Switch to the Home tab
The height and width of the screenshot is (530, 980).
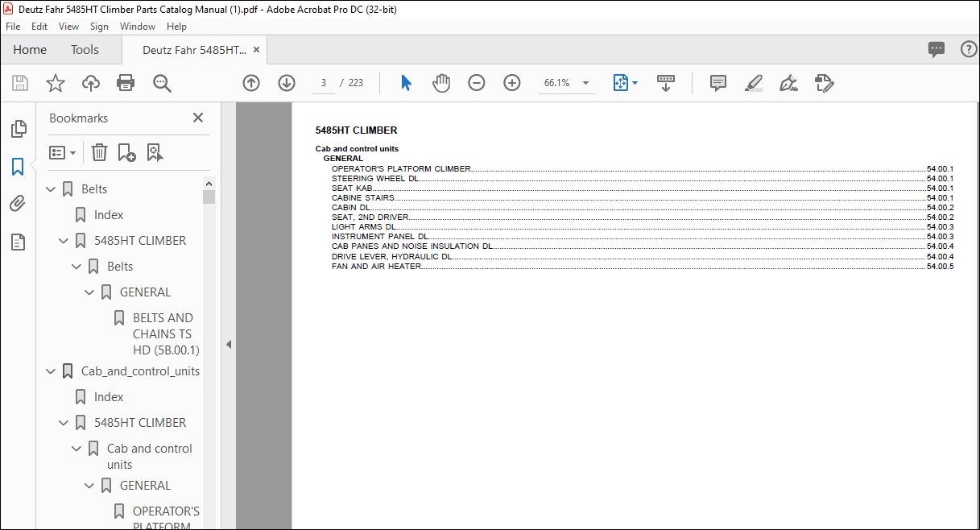coord(30,50)
